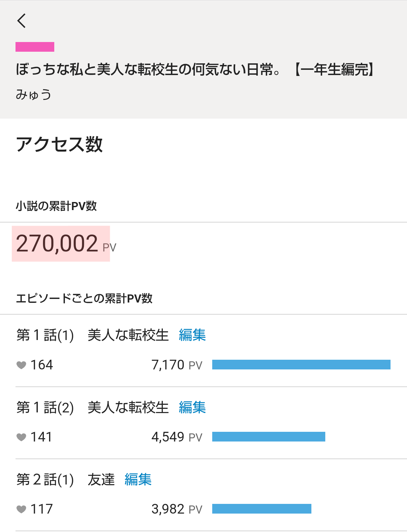The image size is (407, 532).
Task: Click the エピソードごとの累計PV数 section label
Action: tap(84, 298)
